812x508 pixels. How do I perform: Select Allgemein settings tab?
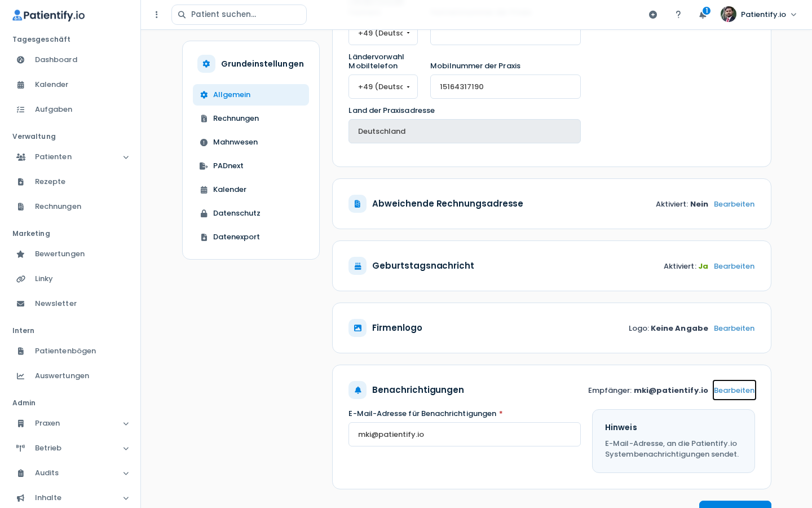point(251,95)
